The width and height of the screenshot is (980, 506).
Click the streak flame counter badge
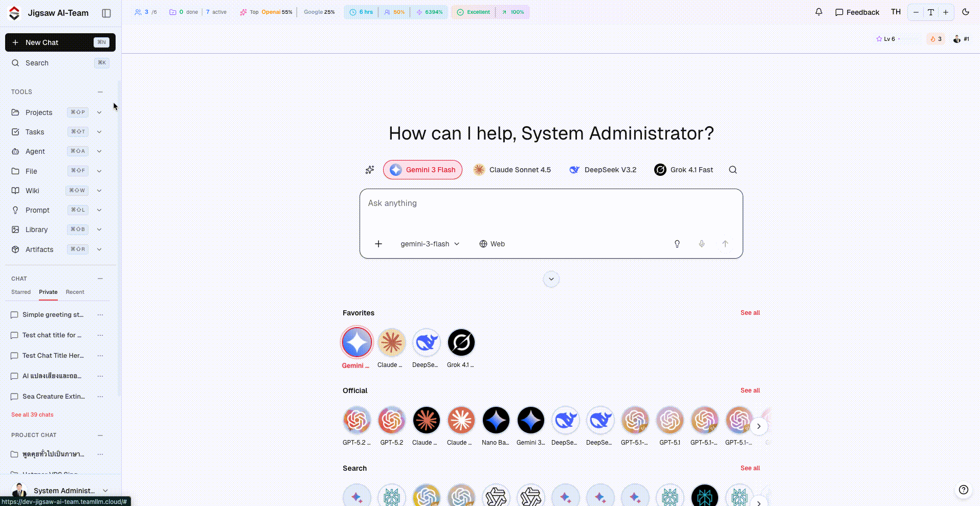(936, 39)
